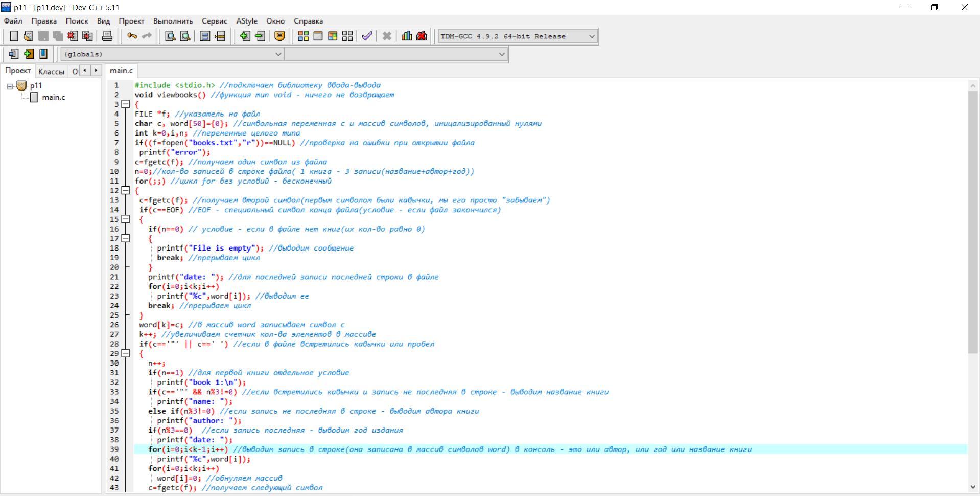Image resolution: width=980 pixels, height=496 pixels.
Task: Close the current file via toolbar icon
Action: tap(73, 36)
